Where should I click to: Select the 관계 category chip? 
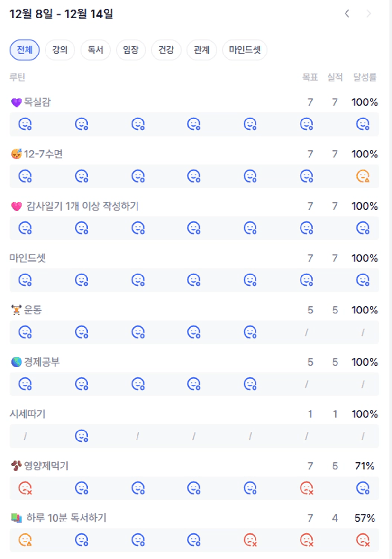[201, 50]
